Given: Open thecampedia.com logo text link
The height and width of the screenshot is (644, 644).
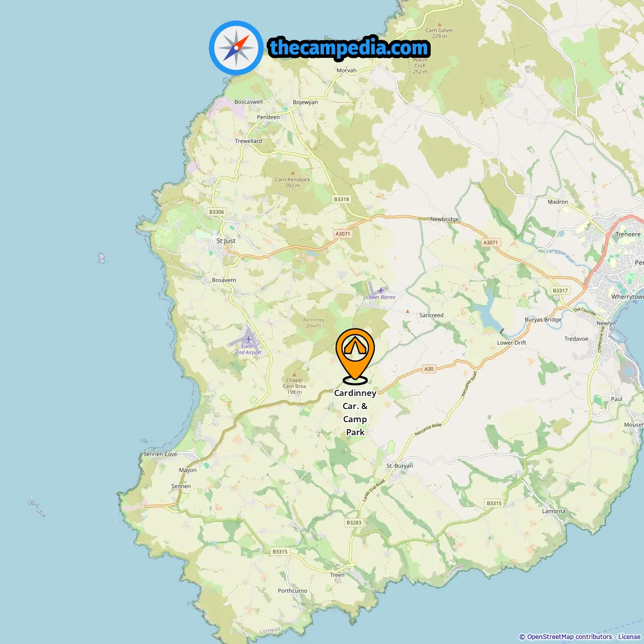Looking at the screenshot, I should pos(349,48).
